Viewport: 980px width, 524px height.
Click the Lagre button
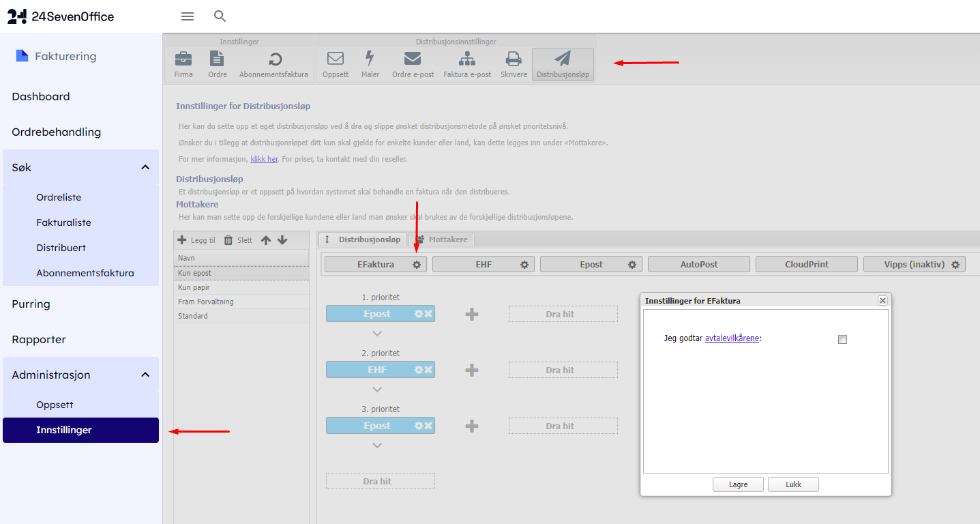coord(738,484)
